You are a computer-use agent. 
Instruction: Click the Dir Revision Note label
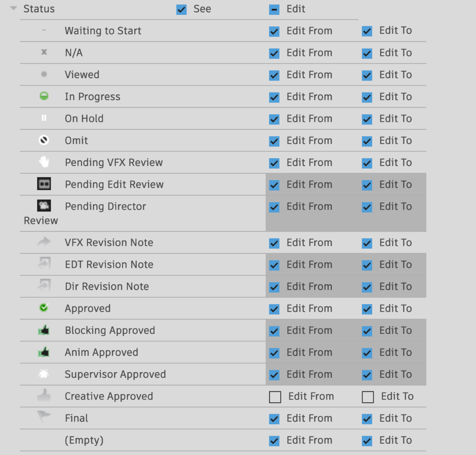click(107, 286)
